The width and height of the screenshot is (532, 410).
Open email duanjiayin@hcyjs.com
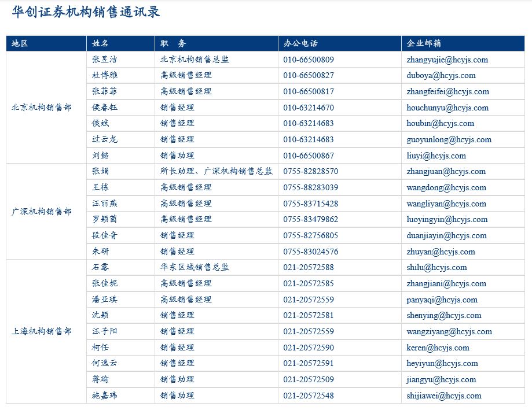pyautogui.click(x=446, y=236)
